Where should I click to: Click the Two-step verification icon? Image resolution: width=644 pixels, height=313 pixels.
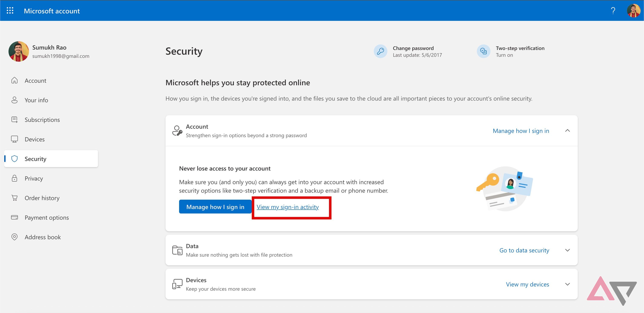pyautogui.click(x=483, y=51)
